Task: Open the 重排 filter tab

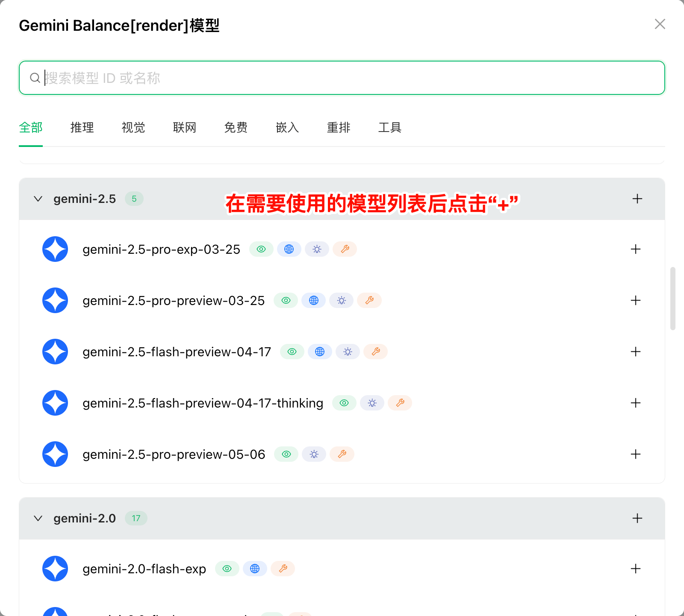Action: coord(339,127)
